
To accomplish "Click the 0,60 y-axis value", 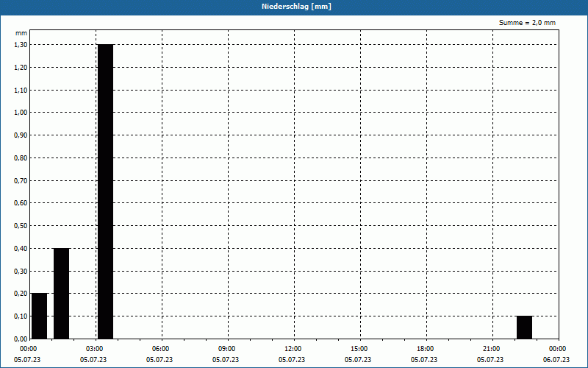I will pos(21,203).
